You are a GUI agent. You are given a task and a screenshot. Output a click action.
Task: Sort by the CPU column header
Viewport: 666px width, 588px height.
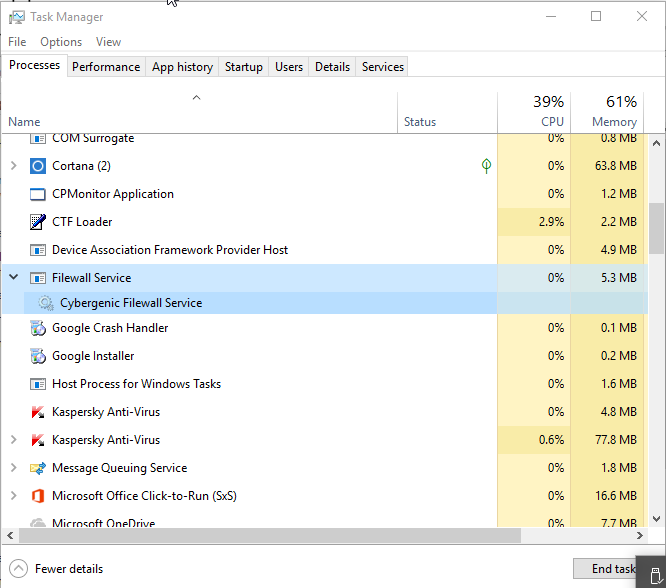coord(534,113)
